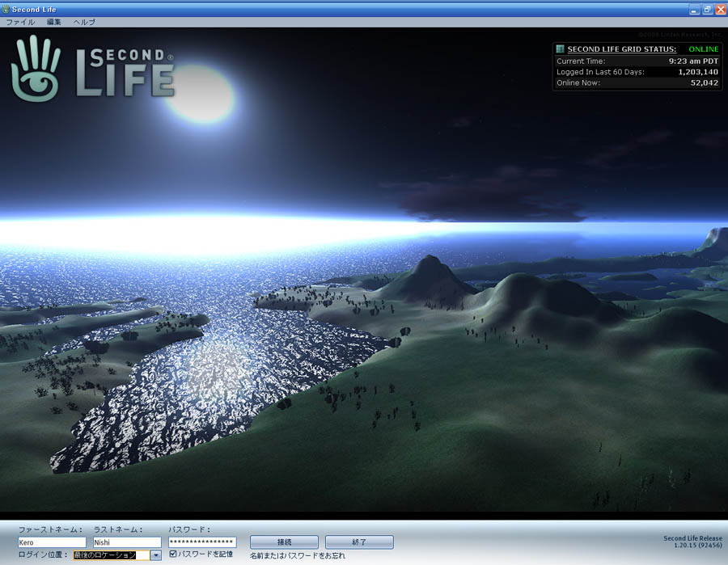
Task: Open the 編集 menu
Action: [x=54, y=22]
